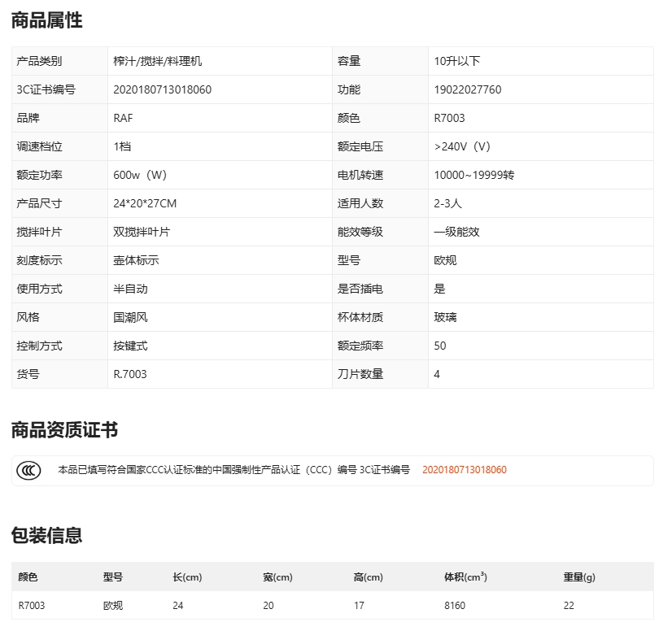Image resolution: width=672 pixels, height=644 pixels.
Task: Select the 国潮风 style value
Action: click(x=130, y=317)
